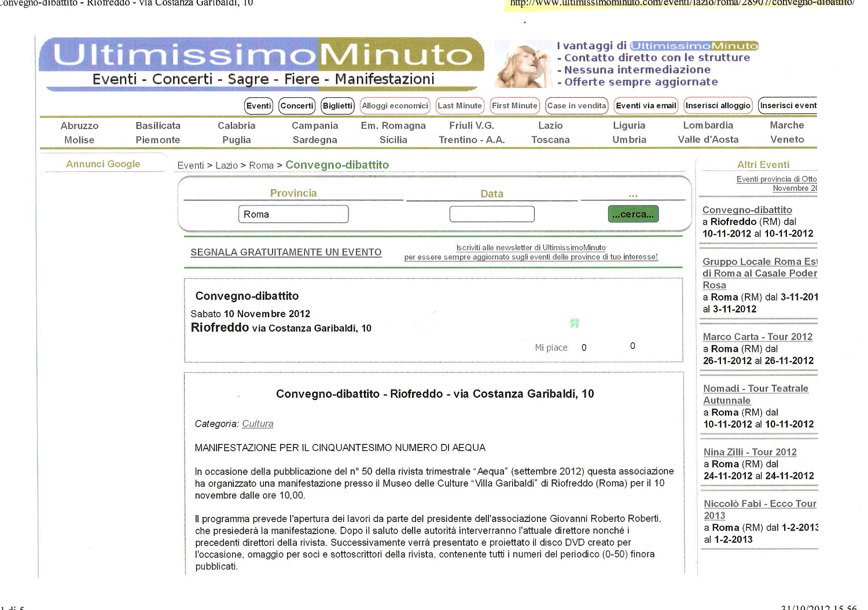Open Nina Zilli - Tour 2012 event
This screenshot has width=868, height=610.
(750, 452)
